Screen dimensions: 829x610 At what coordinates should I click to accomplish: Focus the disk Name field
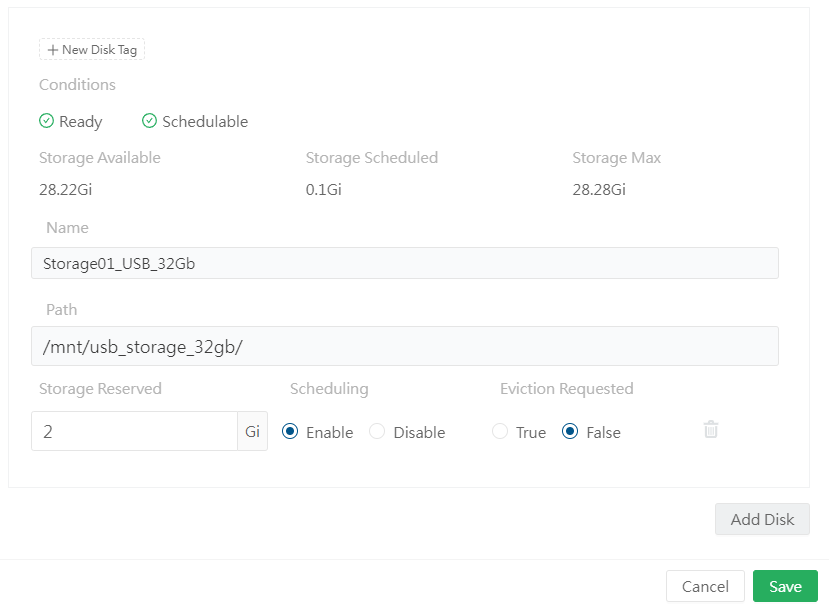tap(404, 263)
